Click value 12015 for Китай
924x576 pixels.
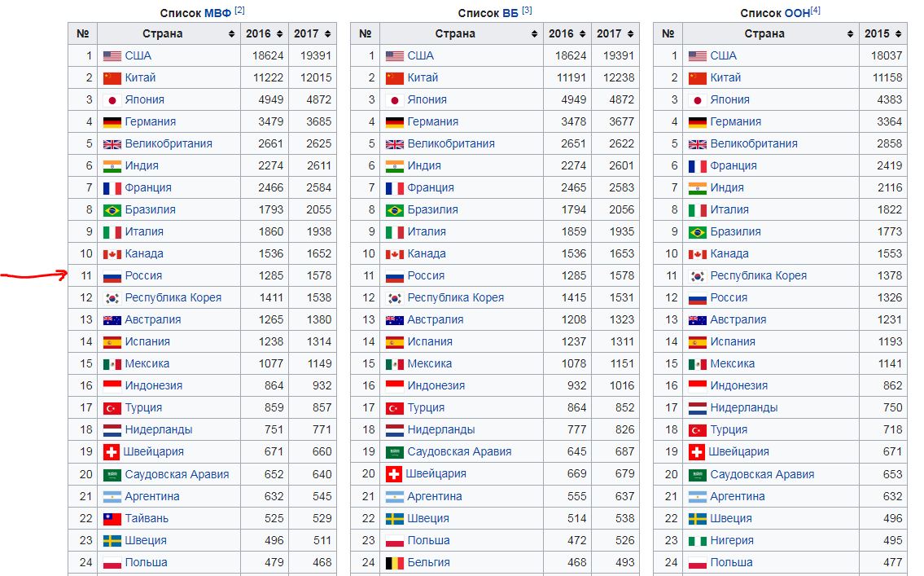(315, 78)
